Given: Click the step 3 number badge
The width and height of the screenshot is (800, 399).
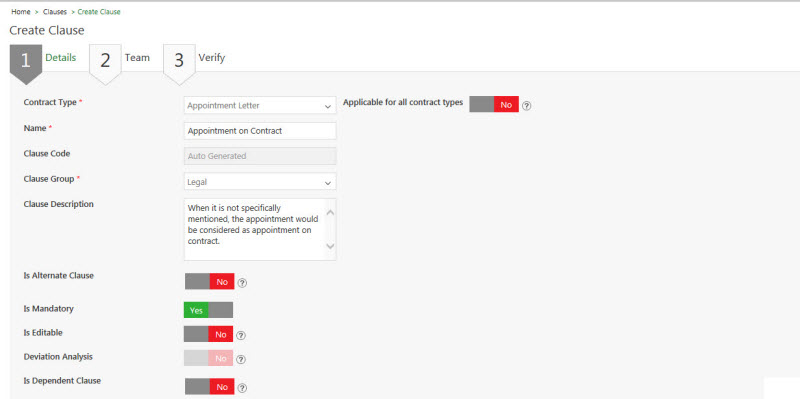Looking at the screenshot, I should coord(179,63).
